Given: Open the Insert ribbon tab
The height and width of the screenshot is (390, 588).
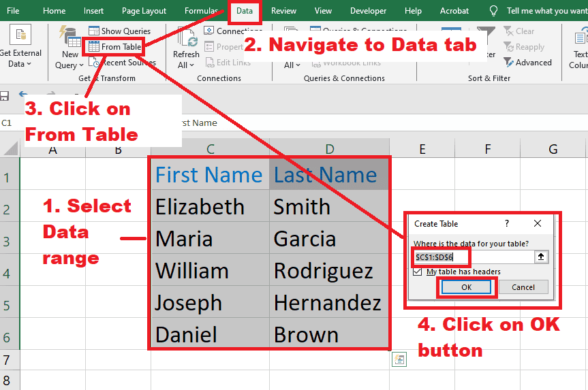Looking at the screenshot, I should (x=93, y=11).
